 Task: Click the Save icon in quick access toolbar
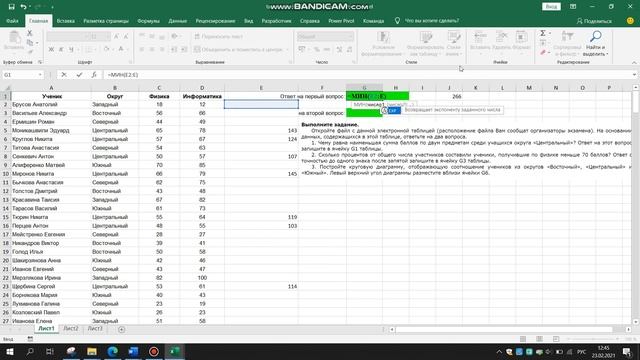[11, 7]
